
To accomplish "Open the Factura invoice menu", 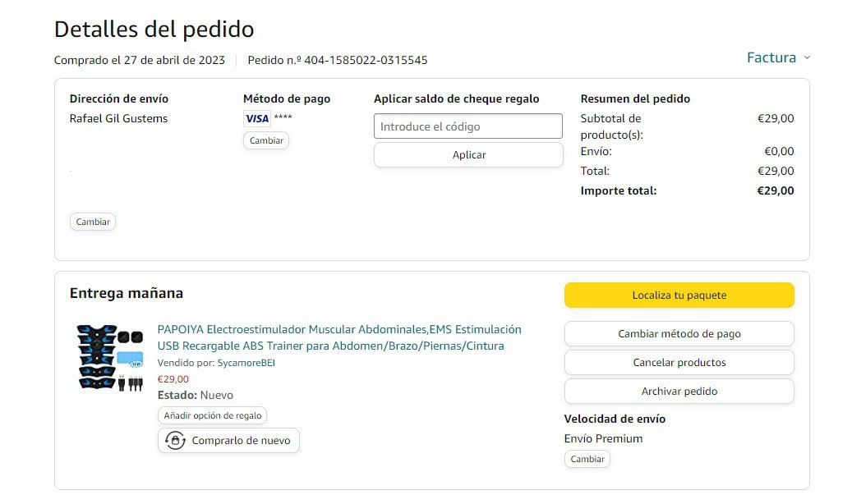I will tap(771, 57).
